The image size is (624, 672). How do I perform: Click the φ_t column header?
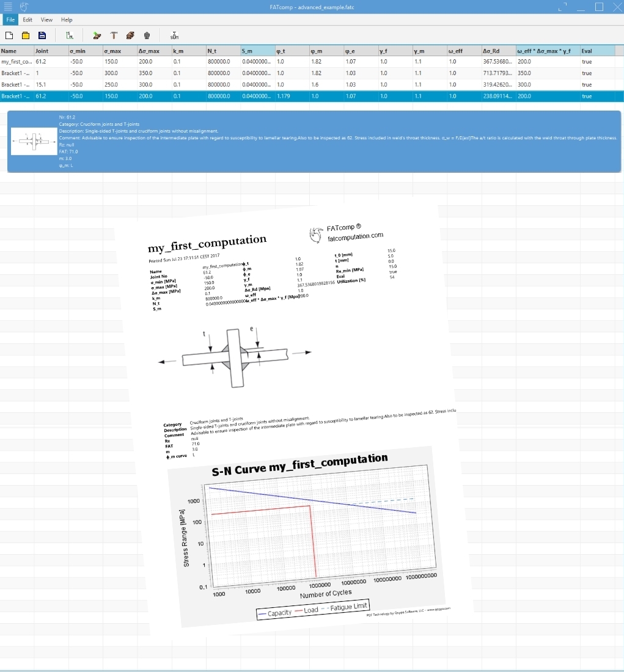(x=292, y=51)
